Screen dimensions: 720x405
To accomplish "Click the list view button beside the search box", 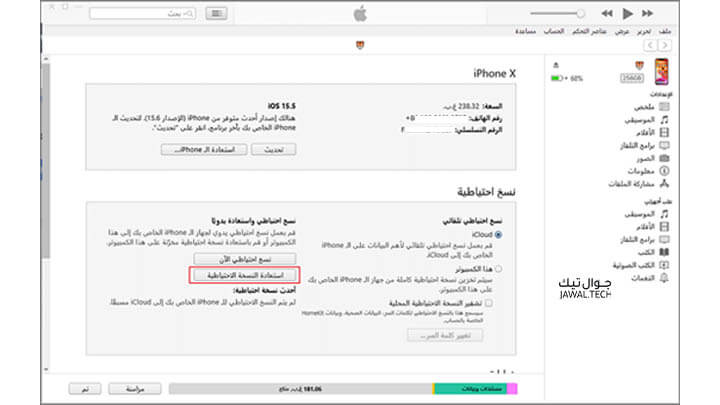I will pos(216,14).
